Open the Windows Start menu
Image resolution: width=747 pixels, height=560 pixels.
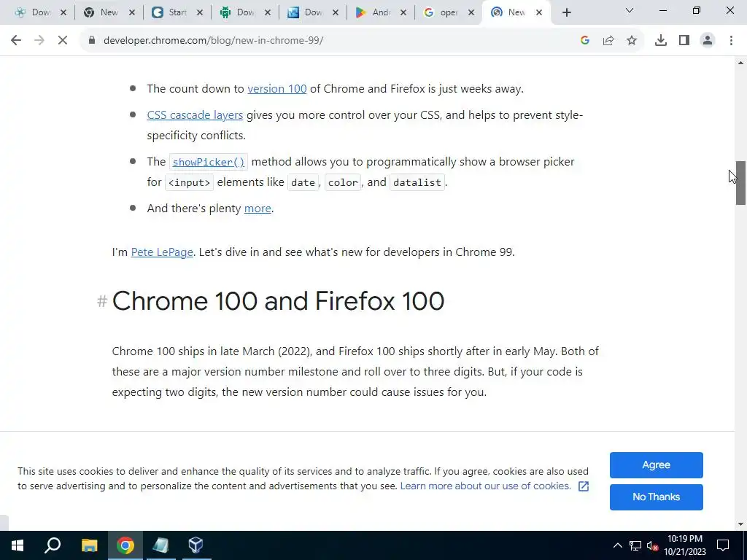click(x=18, y=545)
